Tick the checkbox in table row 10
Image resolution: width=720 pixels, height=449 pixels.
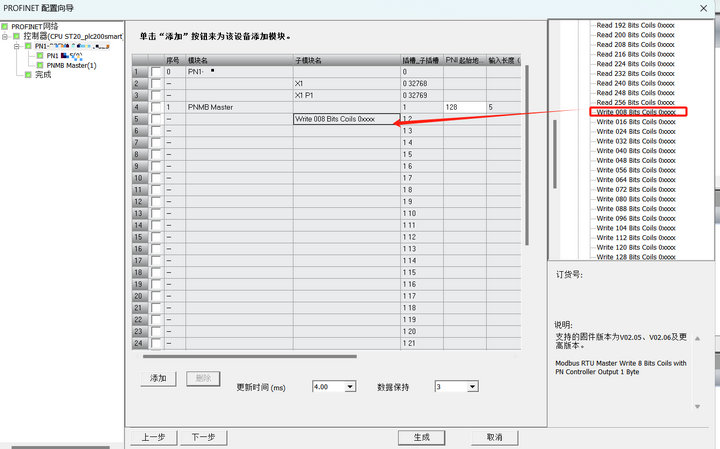coord(156,178)
